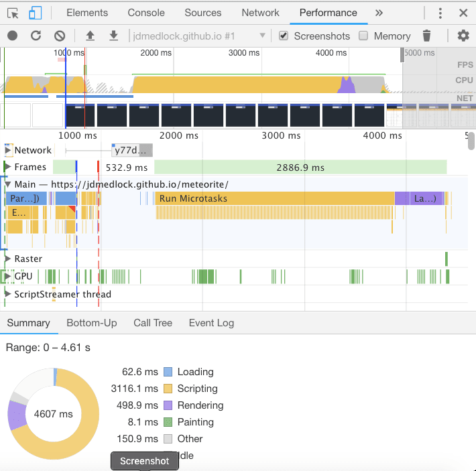Screen dimensions: 476x471
Task: Expand the Raster track
Action: (x=8, y=259)
